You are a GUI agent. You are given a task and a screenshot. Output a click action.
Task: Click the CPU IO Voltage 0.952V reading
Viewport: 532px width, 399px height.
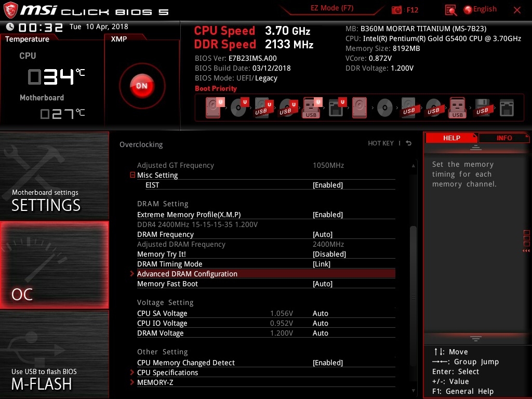click(x=281, y=323)
